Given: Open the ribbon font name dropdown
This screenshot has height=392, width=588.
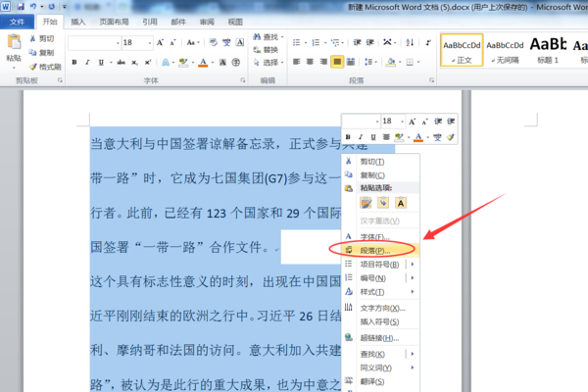Looking at the screenshot, I should click(x=118, y=43).
